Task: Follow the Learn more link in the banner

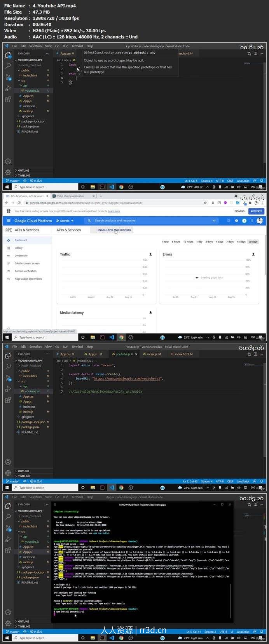Action: tap(114, 211)
